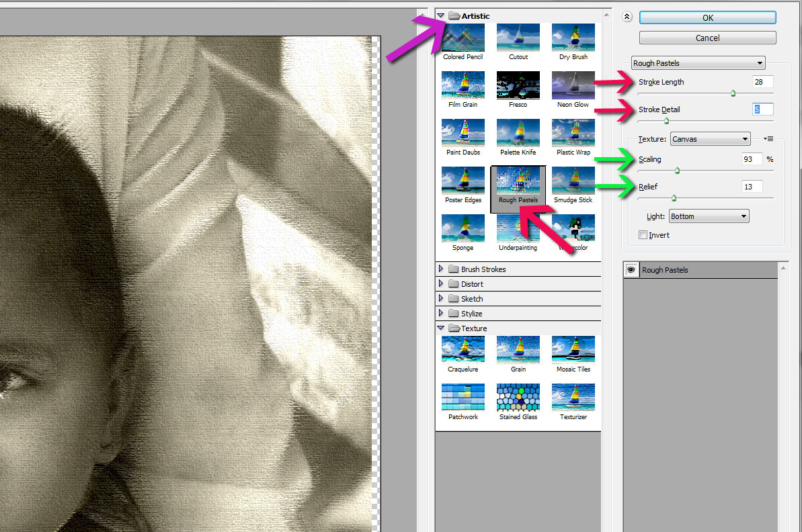Select the Colored Pencil filter thumbnail
Screen dimensions: 802x532
click(463, 38)
